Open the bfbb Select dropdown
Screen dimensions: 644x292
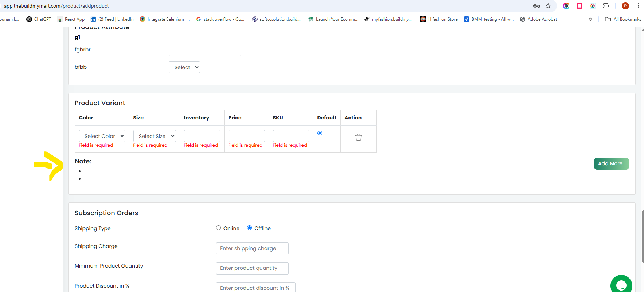(184, 67)
